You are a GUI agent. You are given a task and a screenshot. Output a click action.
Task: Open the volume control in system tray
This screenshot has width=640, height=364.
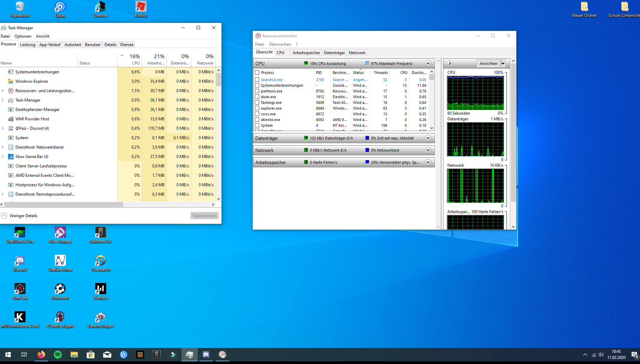[x=601, y=355]
